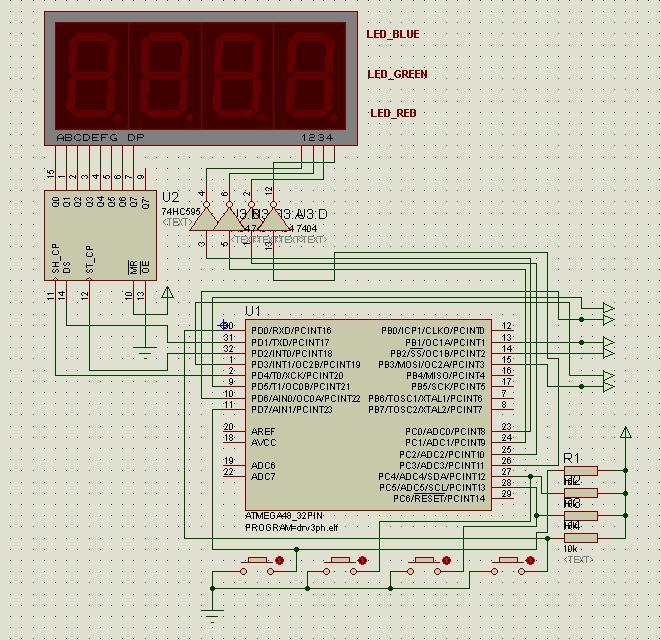The height and width of the screenshot is (640, 661).
Task: Select the bottommost output terminal triangle at right
Action: coord(609,387)
